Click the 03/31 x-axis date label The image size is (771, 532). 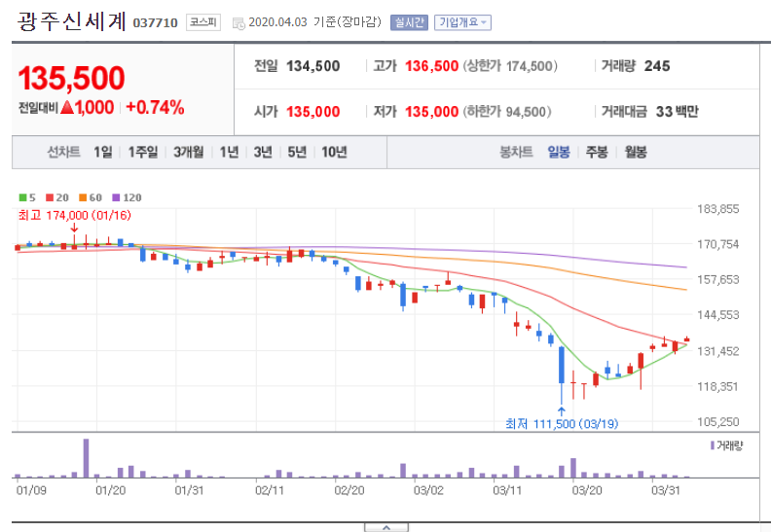pyautogui.click(x=666, y=491)
